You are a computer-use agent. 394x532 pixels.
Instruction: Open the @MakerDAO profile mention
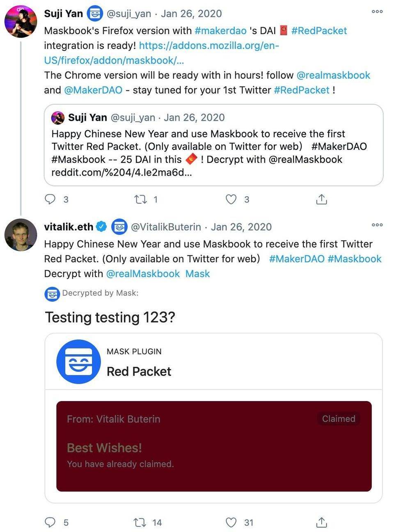pos(93,90)
